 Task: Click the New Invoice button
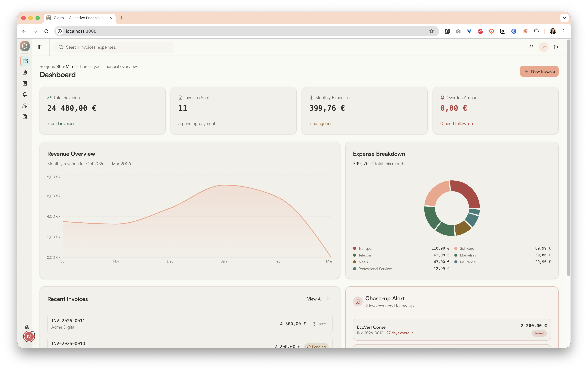point(539,71)
